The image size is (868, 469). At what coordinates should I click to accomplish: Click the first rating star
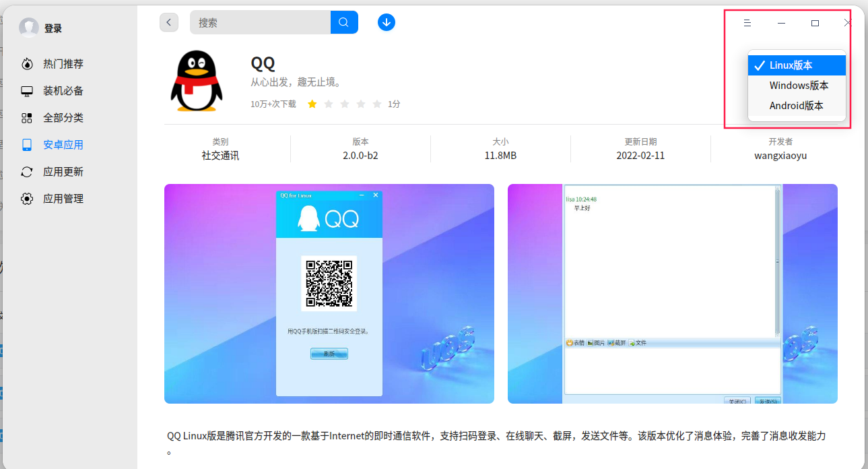click(x=312, y=104)
